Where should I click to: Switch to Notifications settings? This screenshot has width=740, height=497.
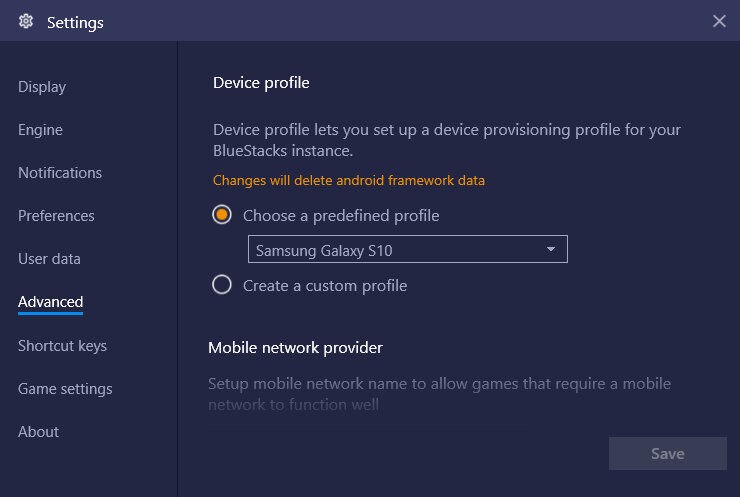pyautogui.click(x=60, y=173)
